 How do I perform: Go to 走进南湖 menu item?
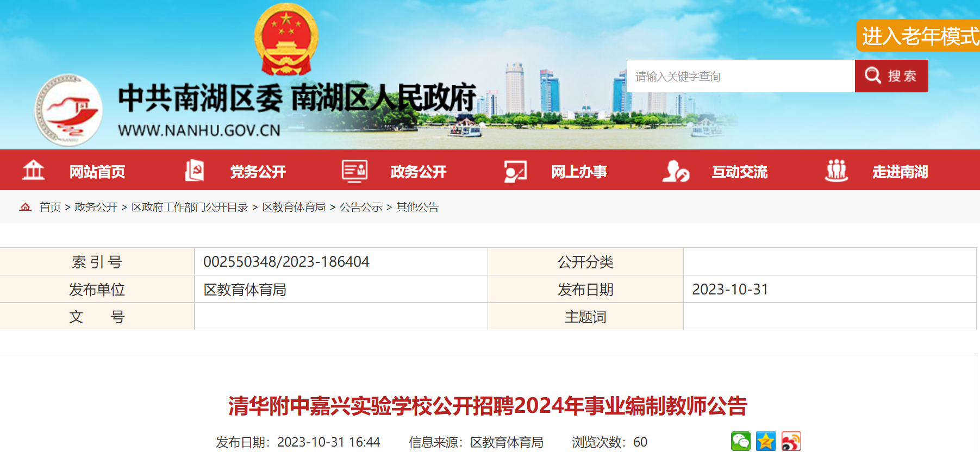[900, 172]
